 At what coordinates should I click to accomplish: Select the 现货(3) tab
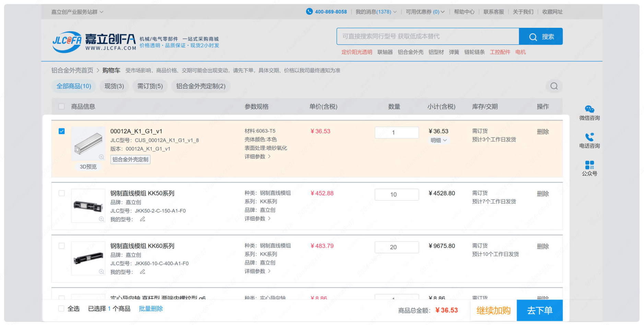click(x=114, y=86)
